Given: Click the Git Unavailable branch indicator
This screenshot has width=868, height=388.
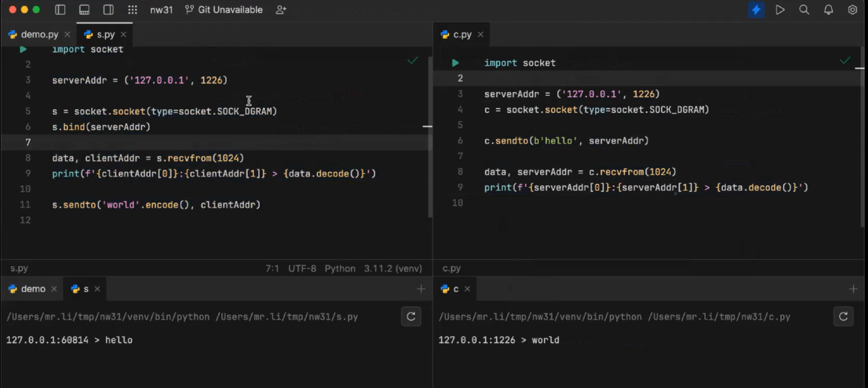Looking at the screenshot, I should pyautogui.click(x=224, y=10).
